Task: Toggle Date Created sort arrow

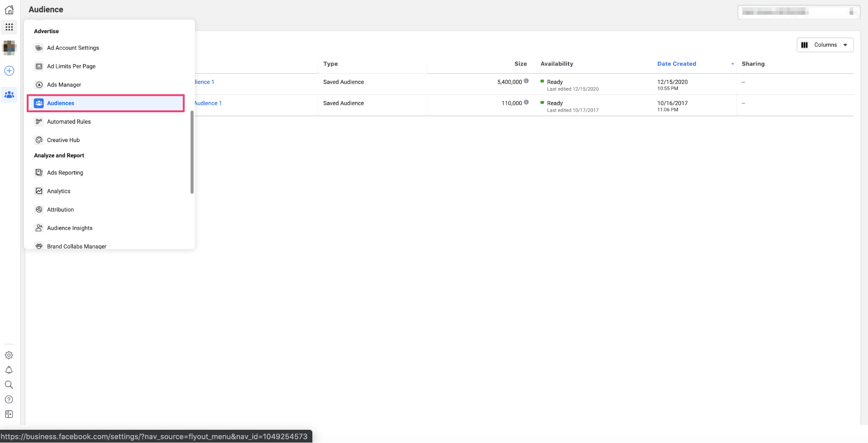Action: tap(733, 64)
